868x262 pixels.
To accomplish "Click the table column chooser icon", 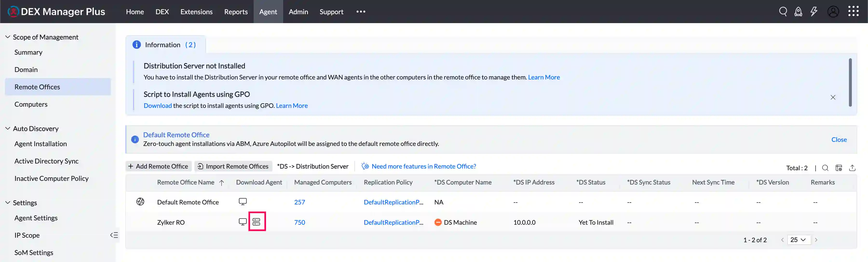I will [839, 168].
